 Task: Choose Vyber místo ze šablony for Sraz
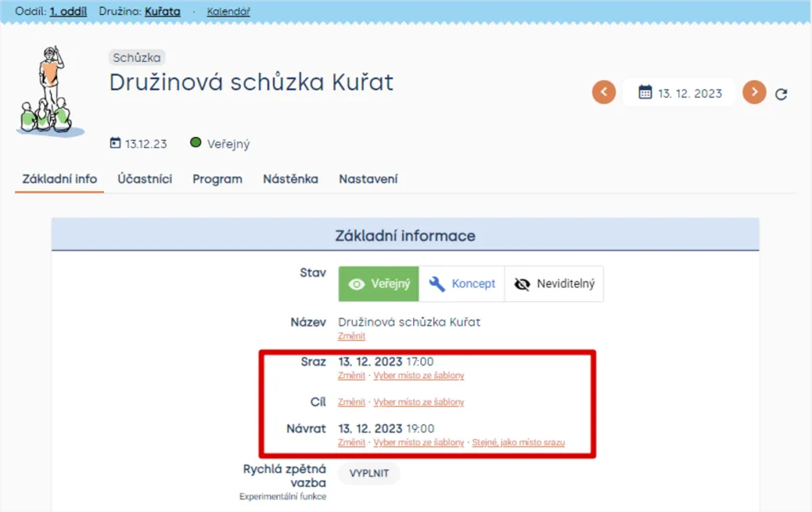419,376
